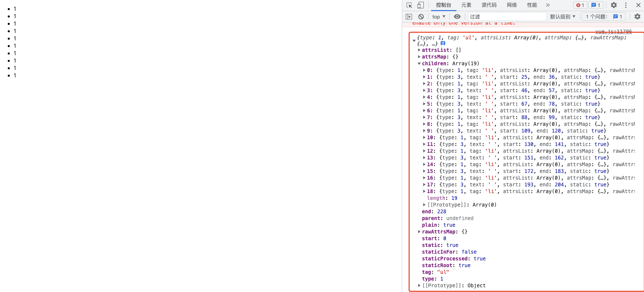Open the 性能 tab
This screenshot has width=644, height=292.
click(532, 5)
